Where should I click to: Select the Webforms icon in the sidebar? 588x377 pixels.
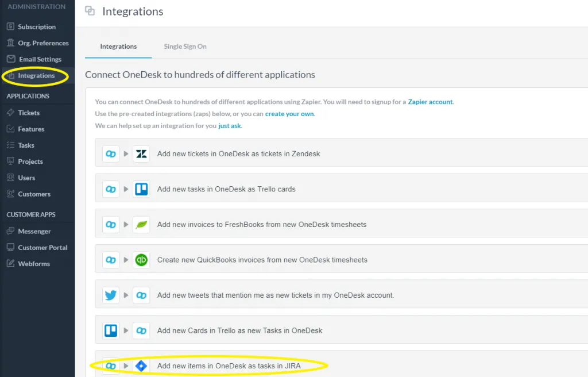(9, 263)
